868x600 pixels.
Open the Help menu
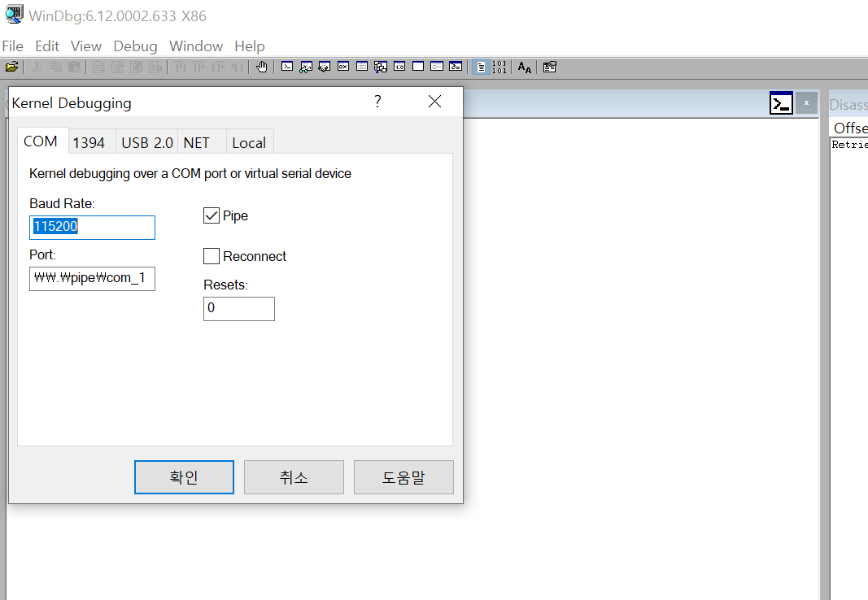250,46
